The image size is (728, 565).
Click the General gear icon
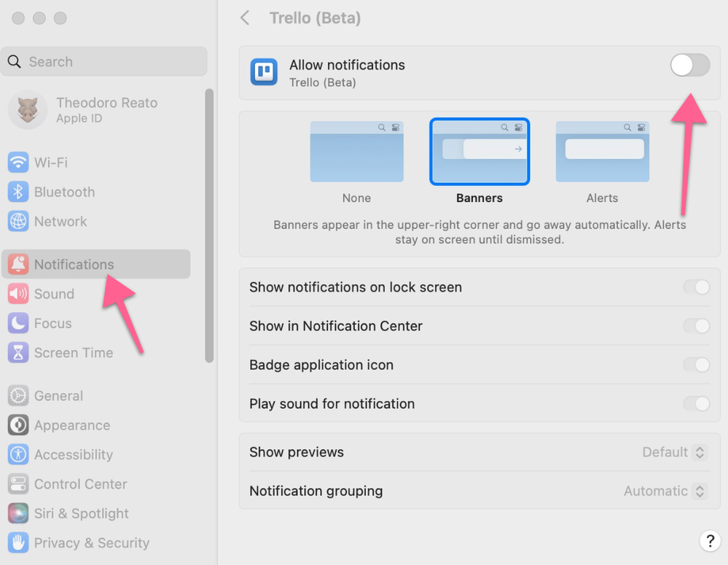[18, 395]
